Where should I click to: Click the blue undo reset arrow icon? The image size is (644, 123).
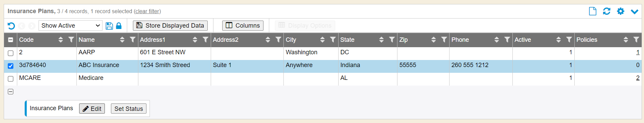pos(11,26)
